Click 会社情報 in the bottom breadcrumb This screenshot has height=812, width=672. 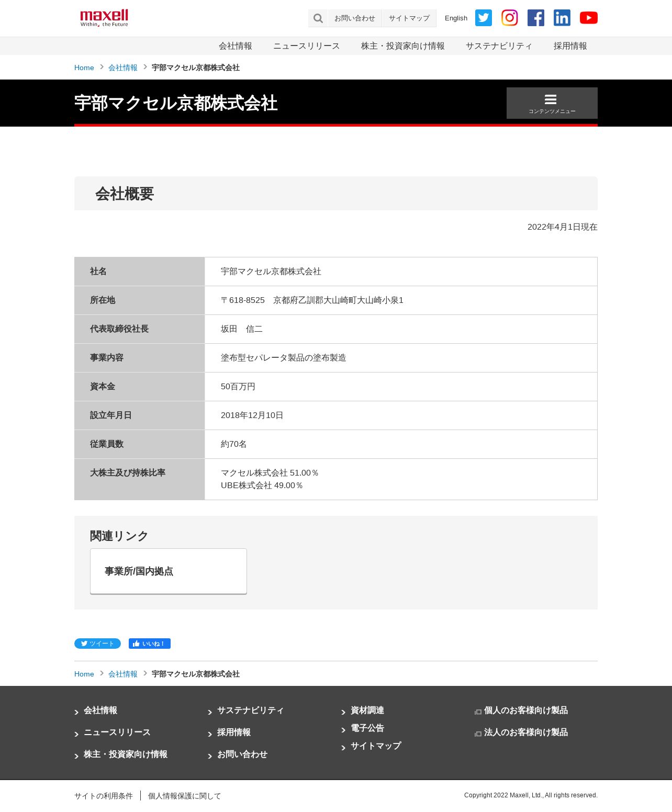click(123, 674)
